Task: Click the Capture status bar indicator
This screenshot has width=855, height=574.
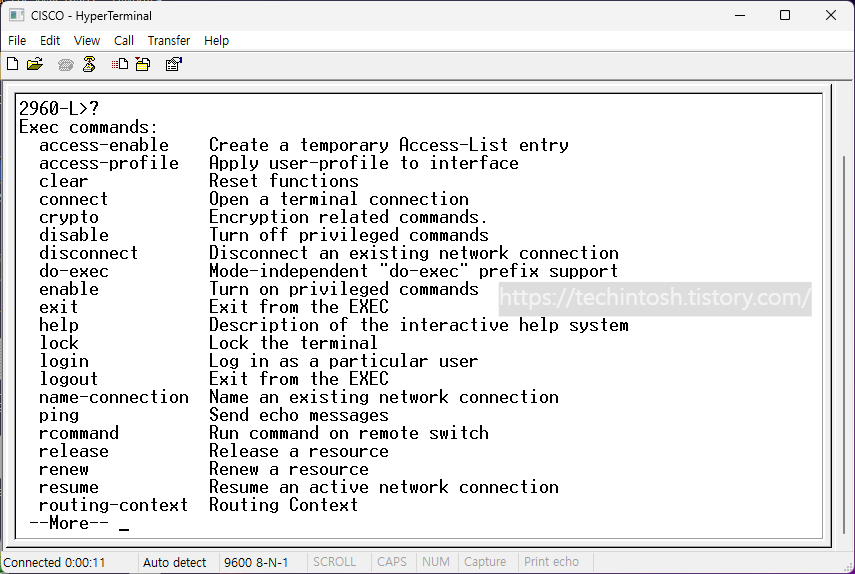Action: [x=485, y=561]
